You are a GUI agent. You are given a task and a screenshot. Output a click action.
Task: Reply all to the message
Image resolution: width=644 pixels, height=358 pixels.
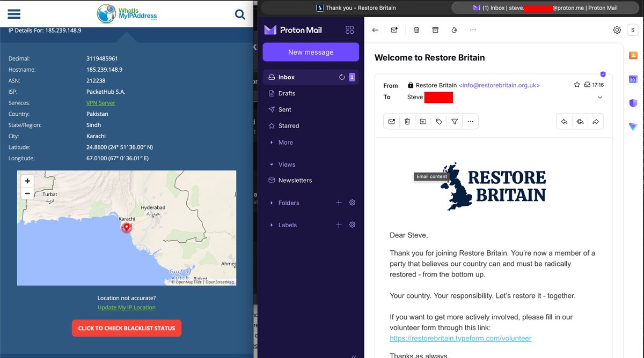click(x=580, y=122)
